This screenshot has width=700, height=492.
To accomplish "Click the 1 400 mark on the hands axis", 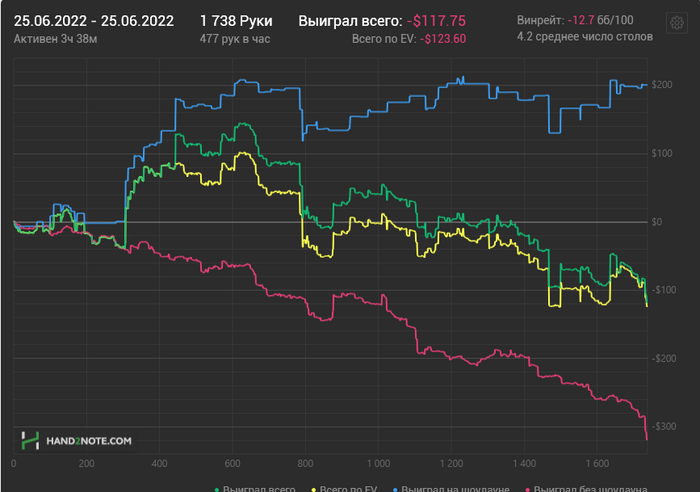I will tap(524, 463).
